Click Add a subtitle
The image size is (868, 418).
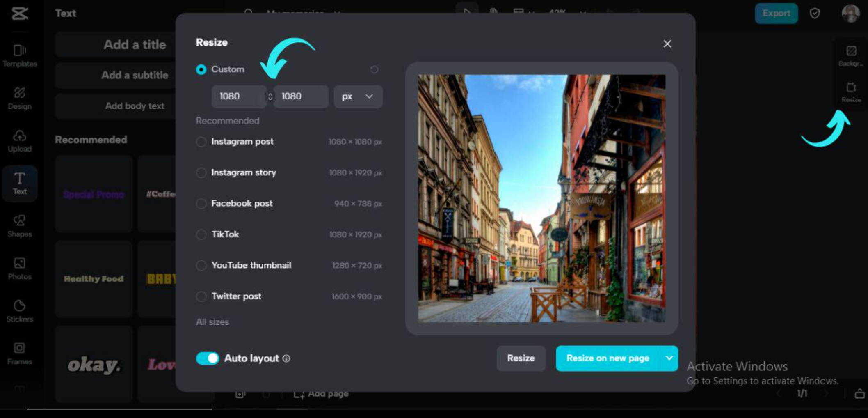[x=135, y=75]
